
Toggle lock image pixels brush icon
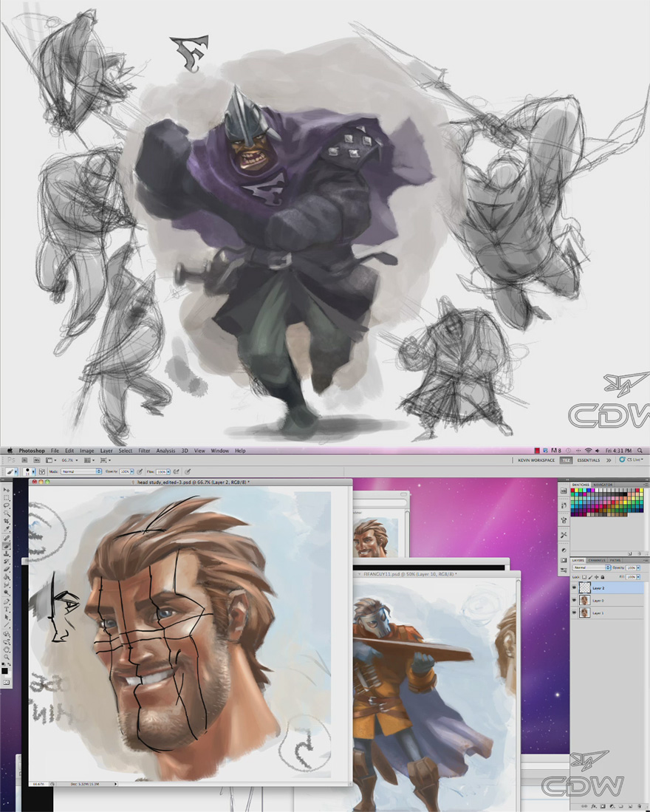590,577
